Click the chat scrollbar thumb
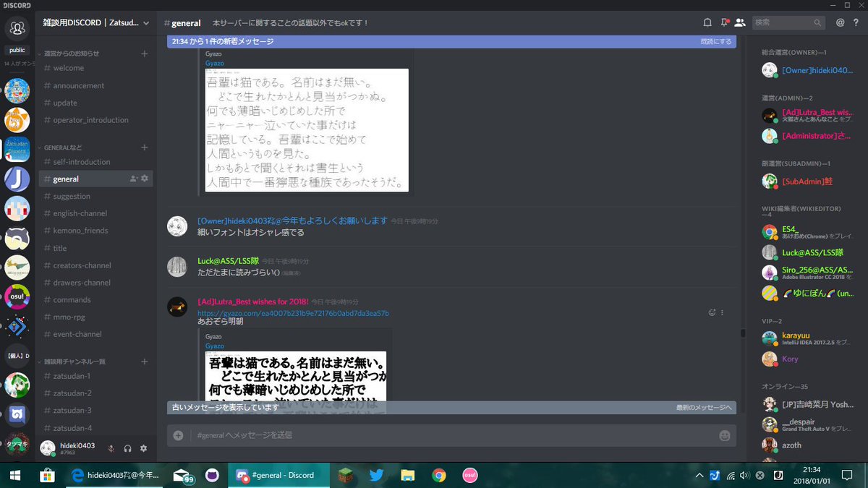Image resolution: width=868 pixels, height=488 pixels. click(x=742, y=333)
